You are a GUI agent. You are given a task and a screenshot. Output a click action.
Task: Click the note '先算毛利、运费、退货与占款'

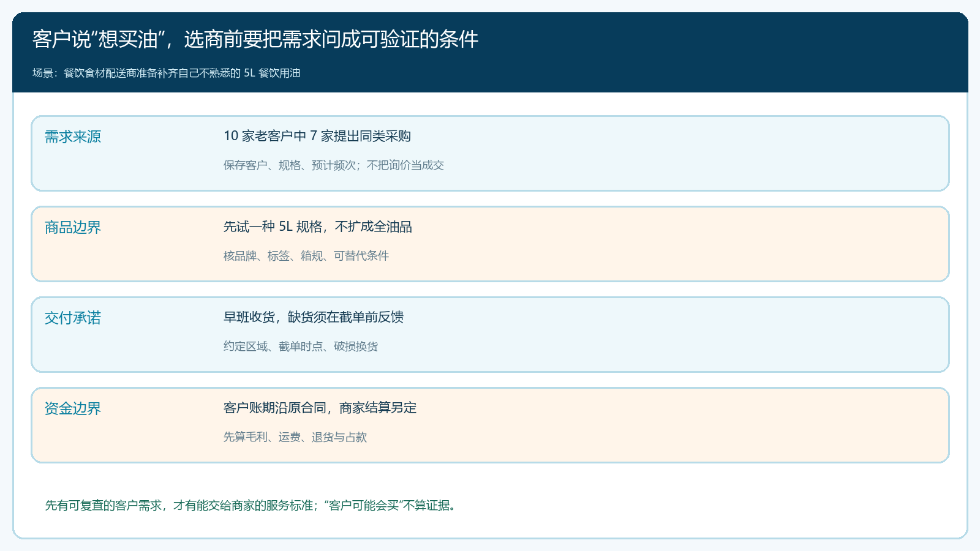(x=295, y=437)
